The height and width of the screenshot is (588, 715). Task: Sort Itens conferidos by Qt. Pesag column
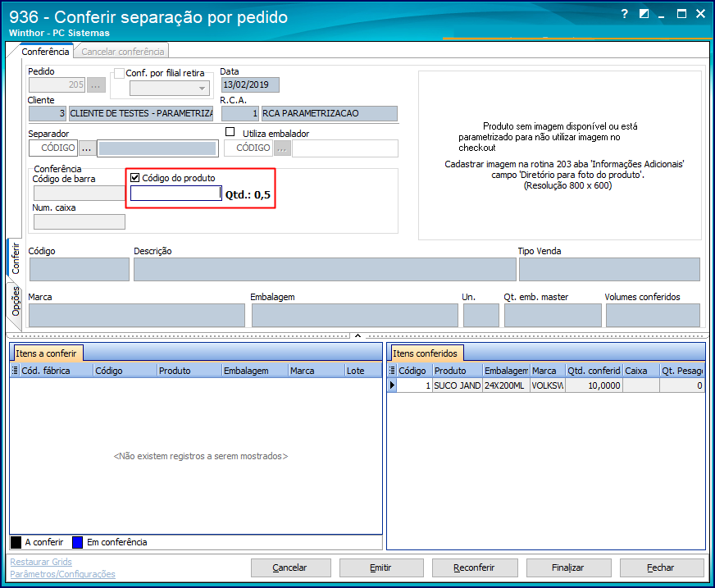[x=682, y=371]
